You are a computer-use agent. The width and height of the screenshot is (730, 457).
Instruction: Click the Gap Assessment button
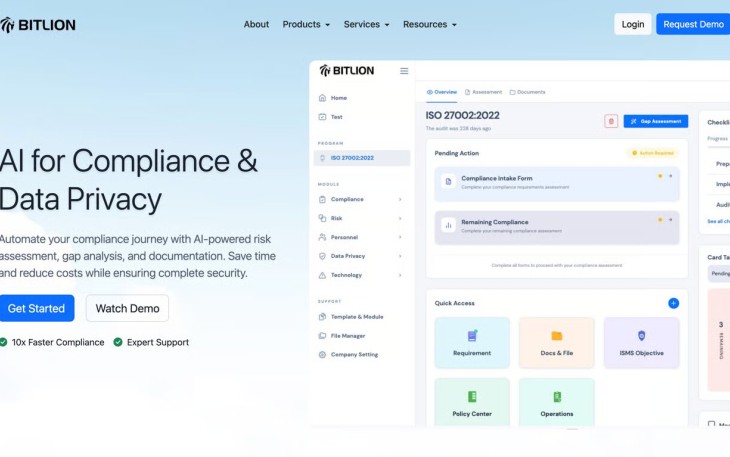[656, 121]
